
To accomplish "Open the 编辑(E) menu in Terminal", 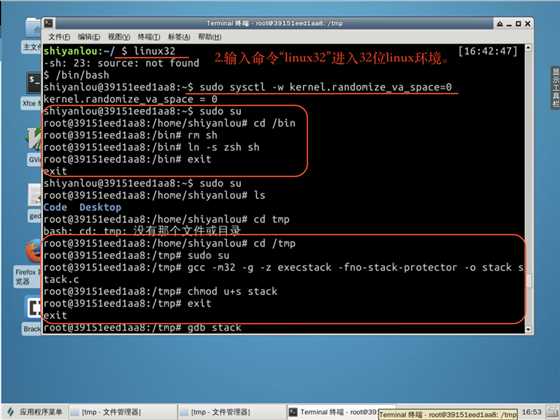I will pos(89,36).
